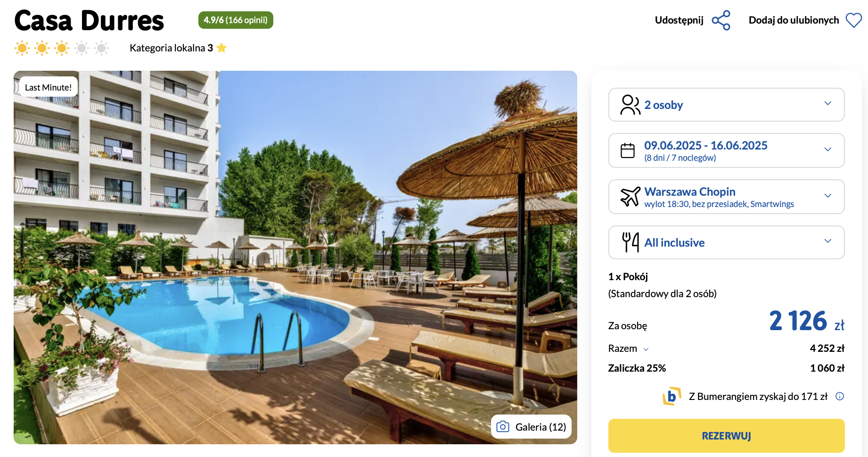The height and width of the screenshot is (457, 868).
Task: Click the people icon in the guests field
Action: [630, 105]
